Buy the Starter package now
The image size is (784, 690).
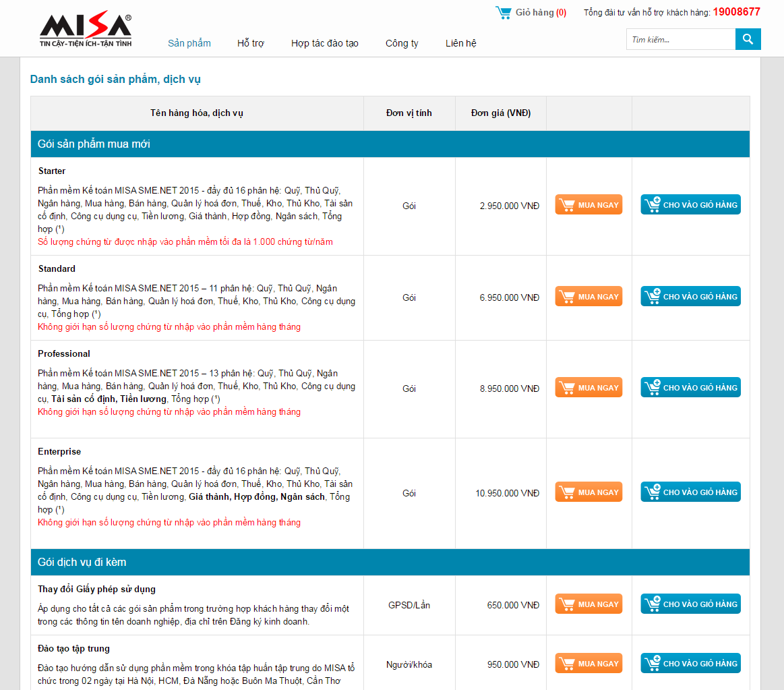coord(589,205)
